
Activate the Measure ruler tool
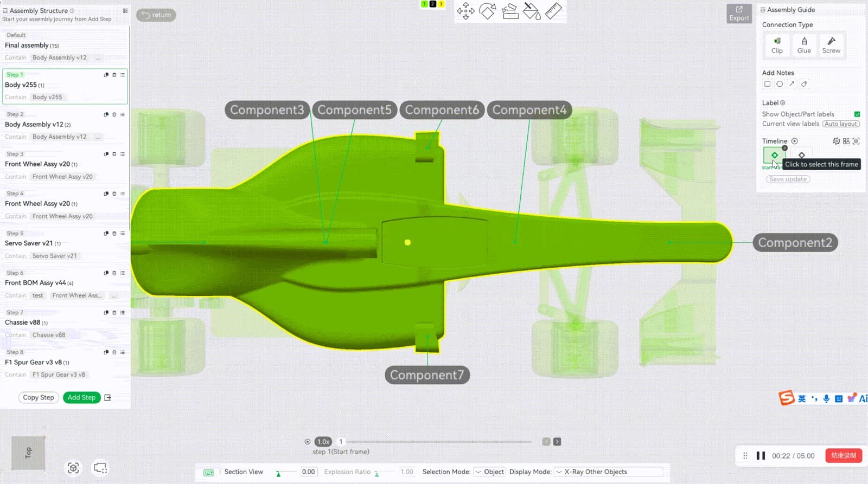(553, 11)
